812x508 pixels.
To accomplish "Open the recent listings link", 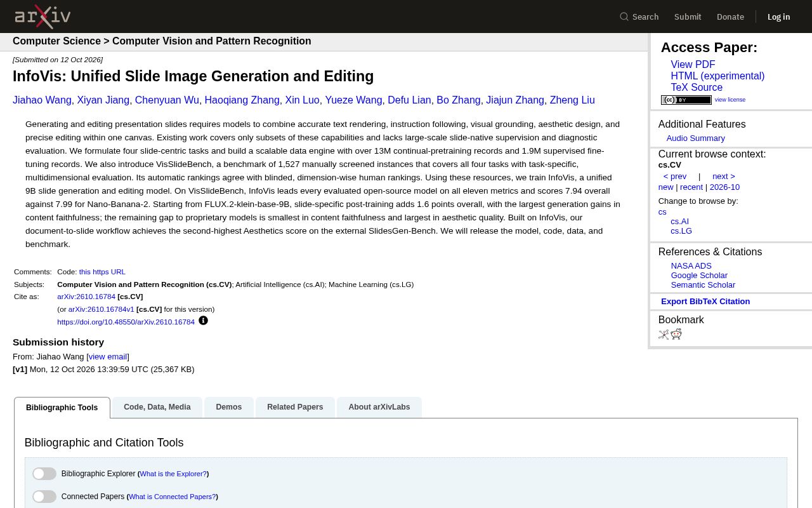I will tap(691, 187).
